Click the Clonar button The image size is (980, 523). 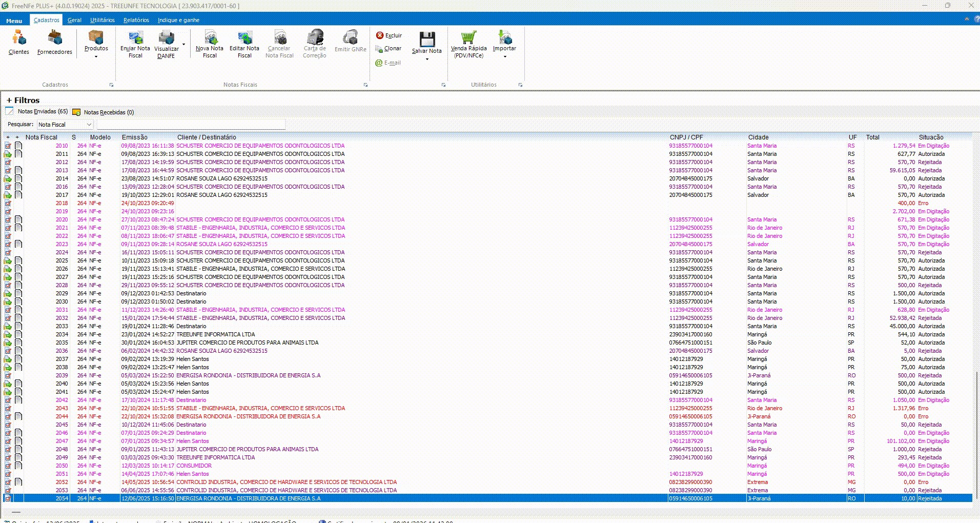(x=389, y=49)
